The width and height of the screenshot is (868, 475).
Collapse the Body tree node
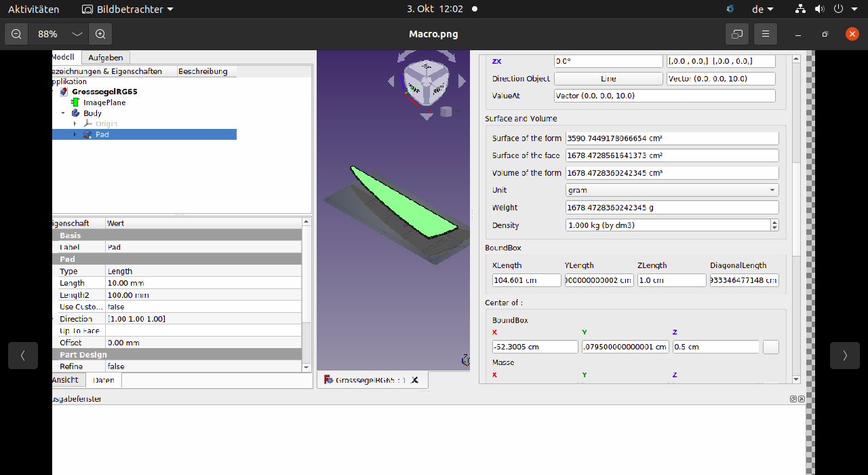63,113
